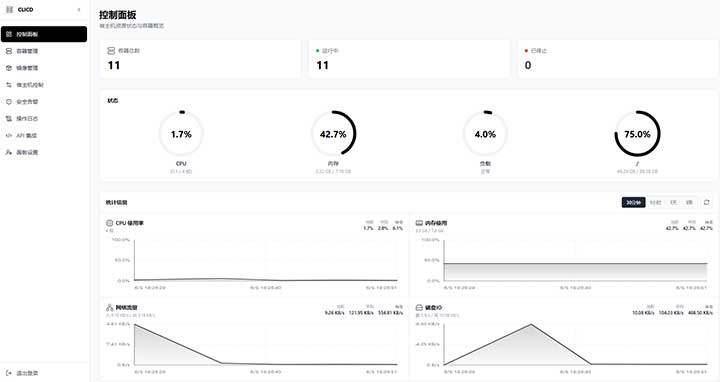
Task: Click the disk 75.0% circular gauge
Action: (x=637, y=134)
